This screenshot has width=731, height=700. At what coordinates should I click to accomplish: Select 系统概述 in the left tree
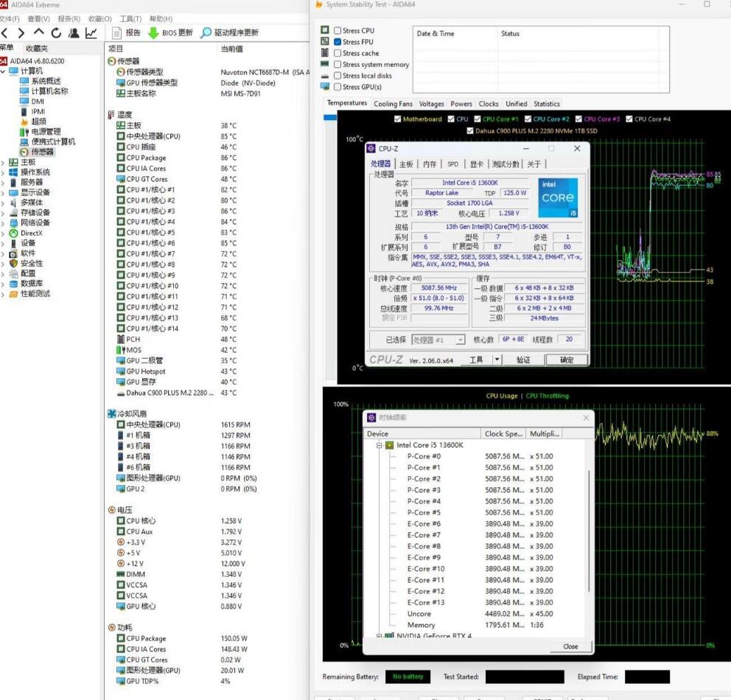46,81
